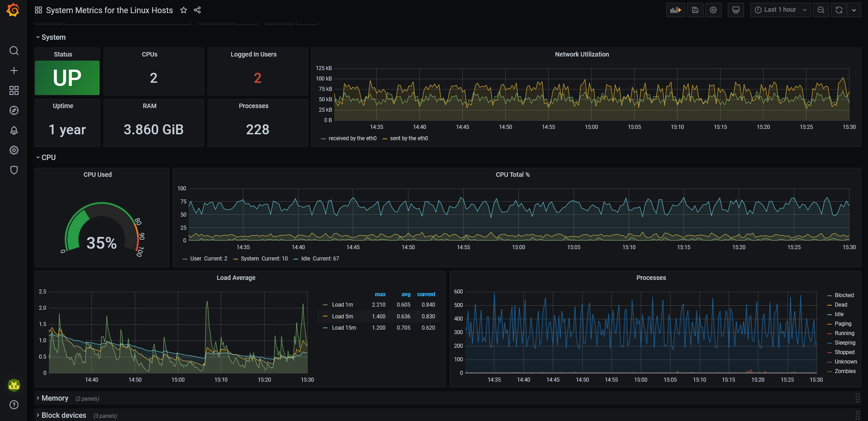Cycle view mode with monitor icon
This screenshot has height=421, width=868.
(736, 10)
